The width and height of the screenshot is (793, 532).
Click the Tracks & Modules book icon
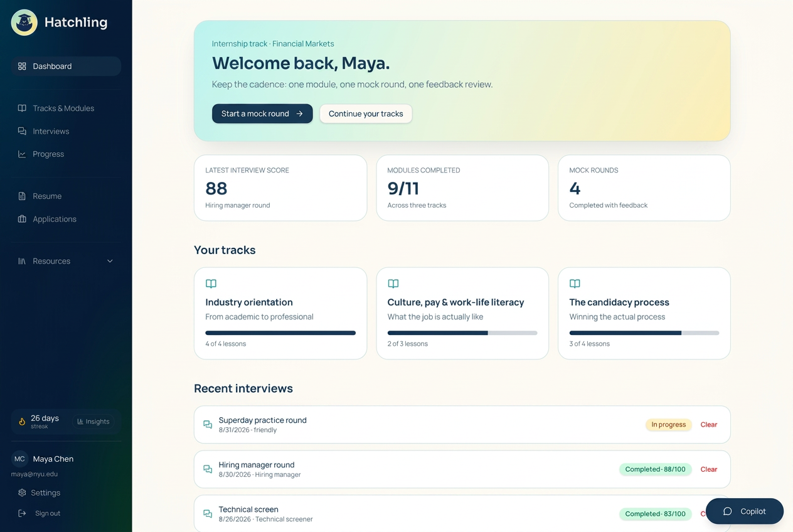[x=22, y=109]
